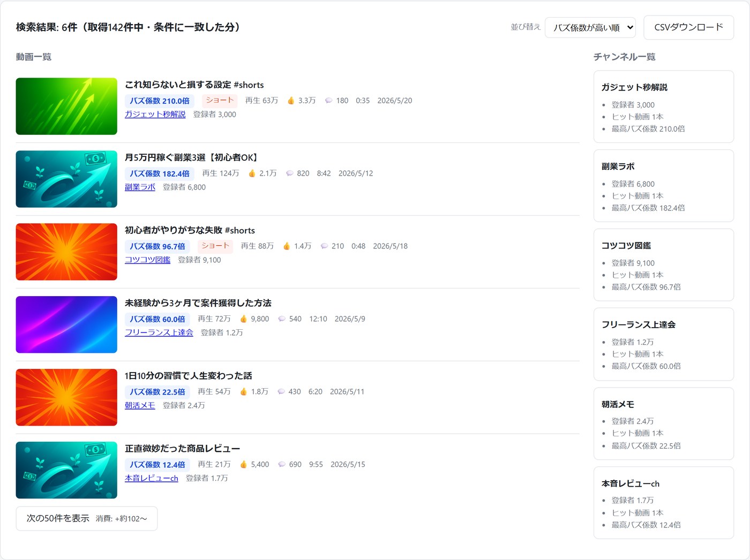Open ガジェット秒解説 channel link
Image resolution: width=750 pixels, height=560 pixels.
(x=155, y=114)
